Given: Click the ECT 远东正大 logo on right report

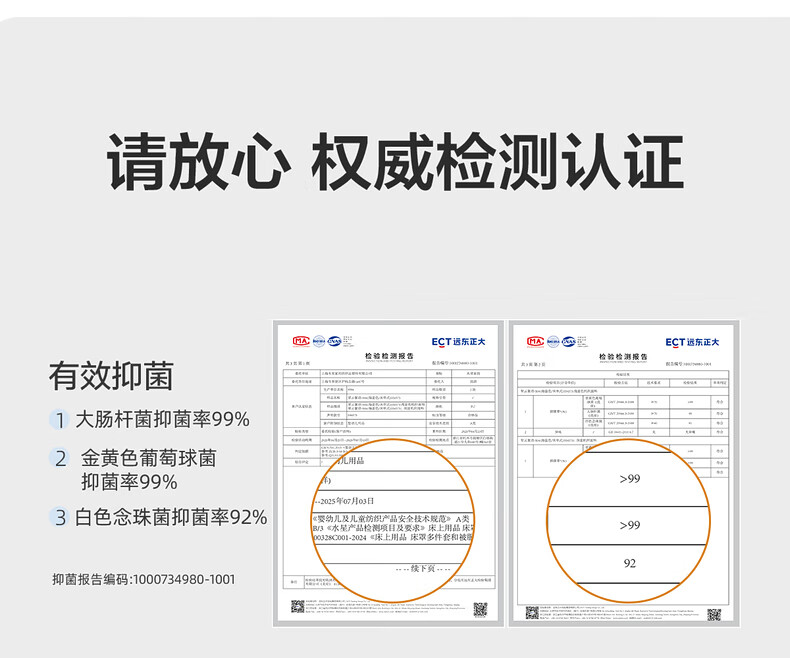Looking at the screenshot, I should coord(692,342).
